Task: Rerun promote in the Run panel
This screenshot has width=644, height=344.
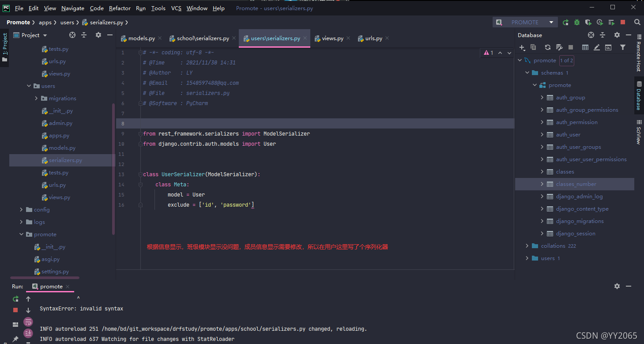Action: coord(15,299)
